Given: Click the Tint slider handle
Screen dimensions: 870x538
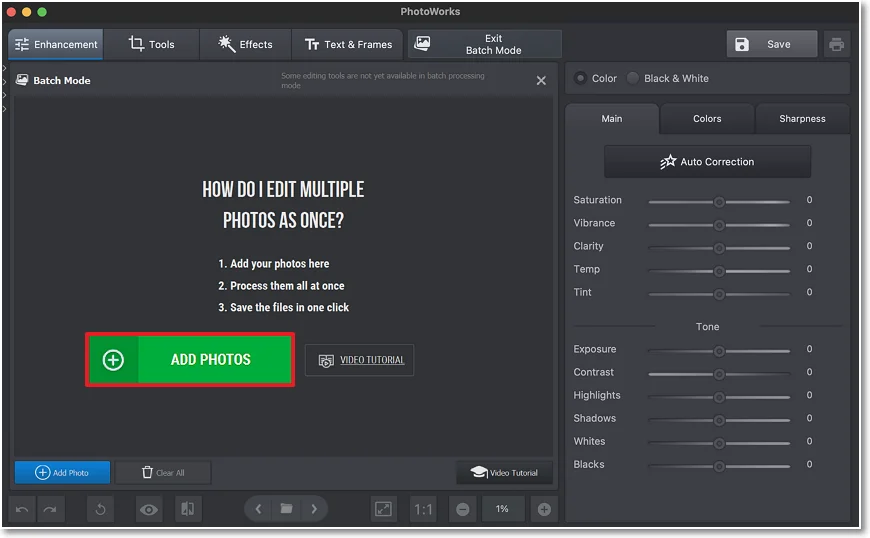Looking at the screenshot, I should [719, 294].
